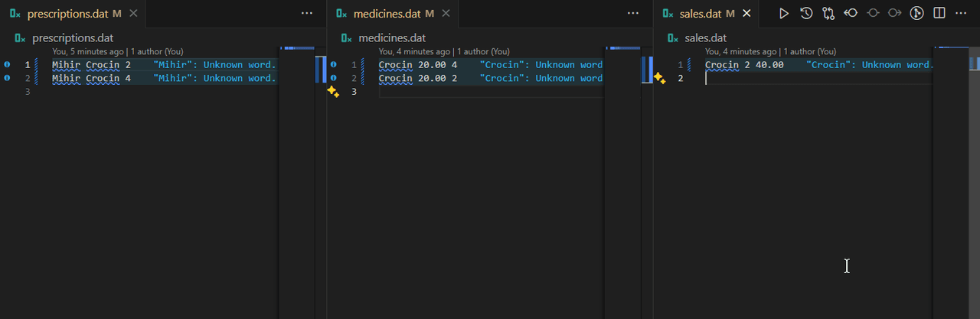
Task: Toggle split editor right layout
Action: (x=939, y=13)
